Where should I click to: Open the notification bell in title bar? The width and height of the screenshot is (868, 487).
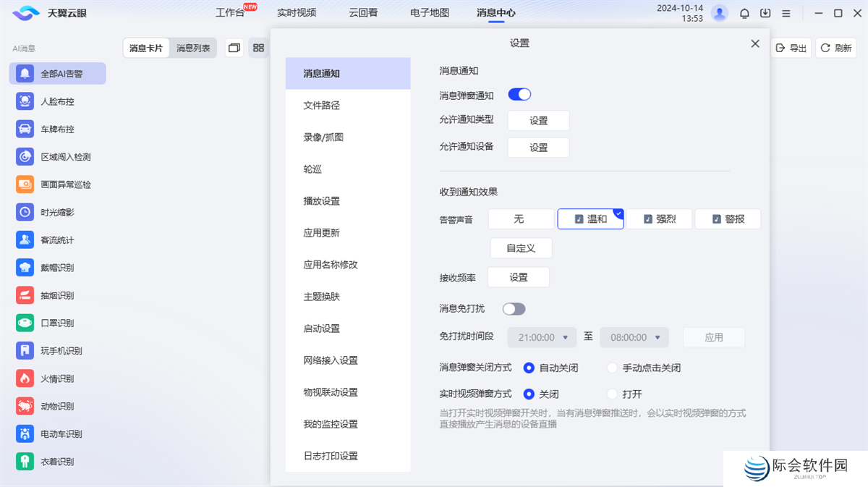[744, 12]
